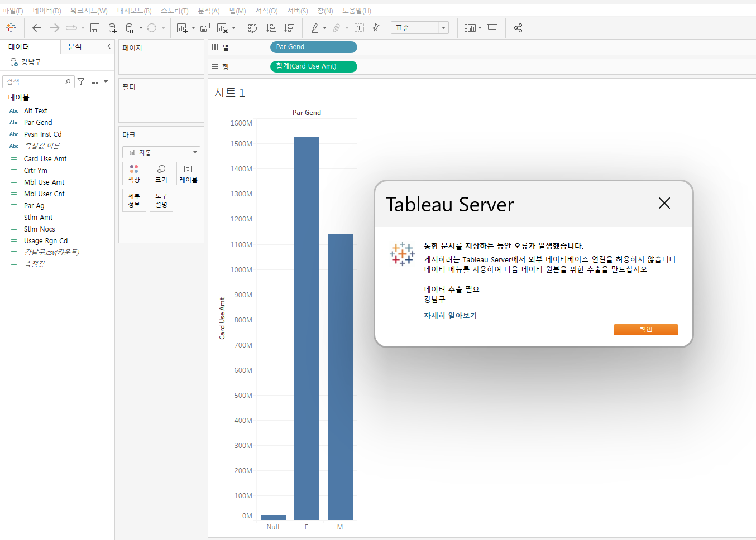Close the Tableau Server dialog with X
Screen dimensions: 756x540
(x=664, y=203)
